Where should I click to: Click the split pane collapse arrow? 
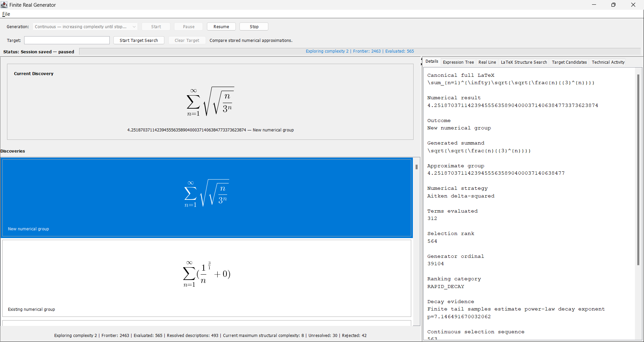[x=422, y=60]
